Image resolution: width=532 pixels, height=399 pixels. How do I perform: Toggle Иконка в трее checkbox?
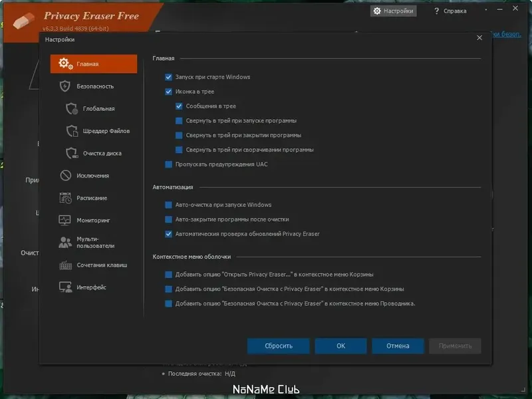pos(168,92)
